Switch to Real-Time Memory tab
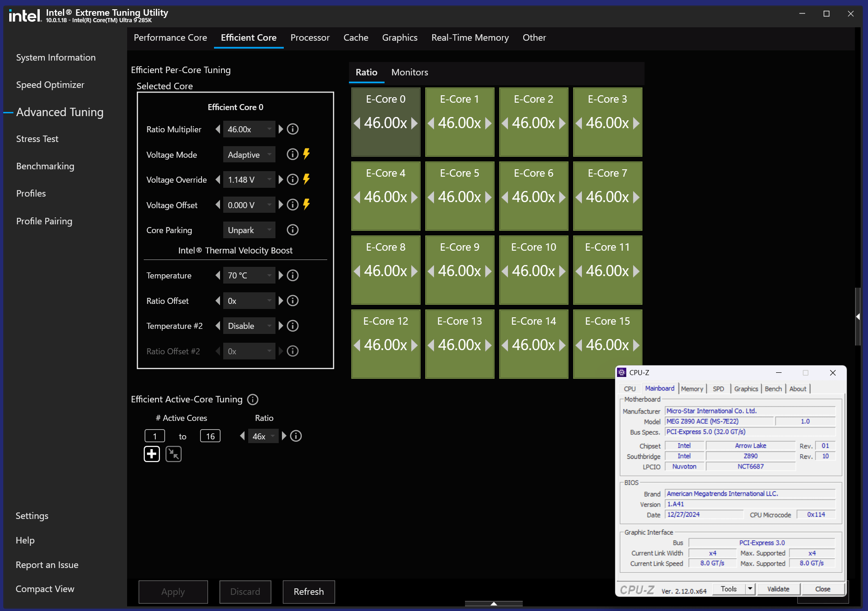The image size is (868, 611). tap(470, 37)
